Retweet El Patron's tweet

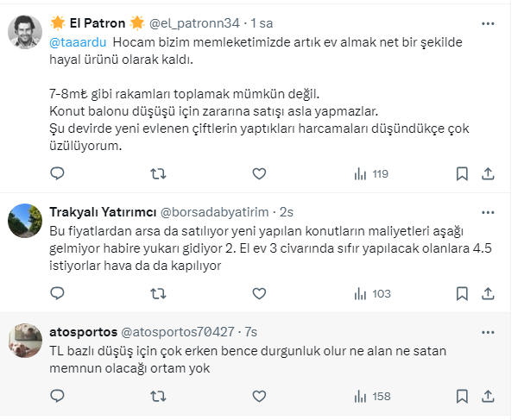click(x=159, y=174)
